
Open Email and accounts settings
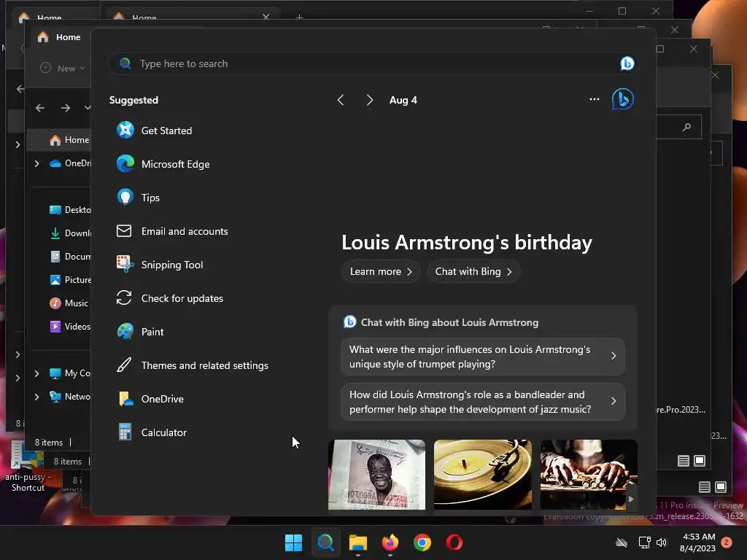172,231
